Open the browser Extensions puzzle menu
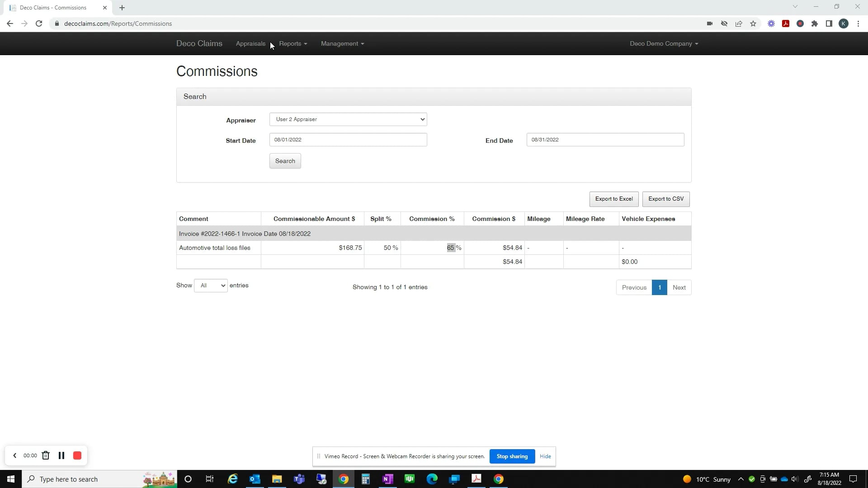 click(x=815, y=23)
